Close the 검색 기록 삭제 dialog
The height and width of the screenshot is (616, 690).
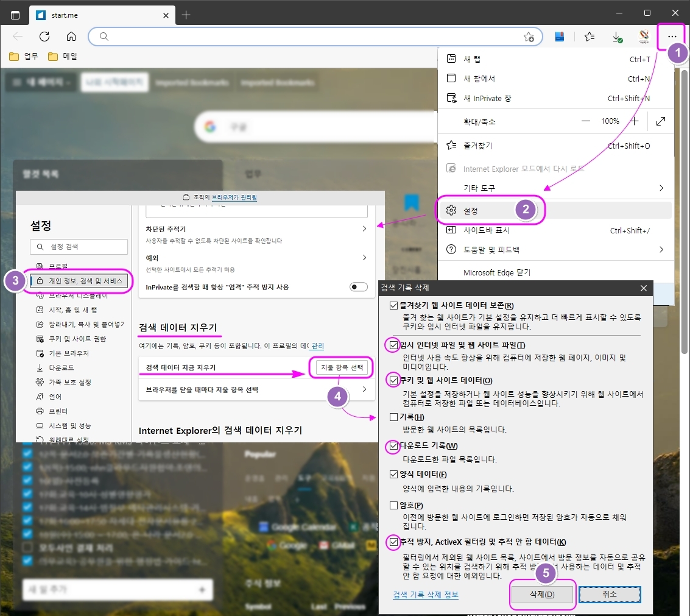(x=643, y=288)
